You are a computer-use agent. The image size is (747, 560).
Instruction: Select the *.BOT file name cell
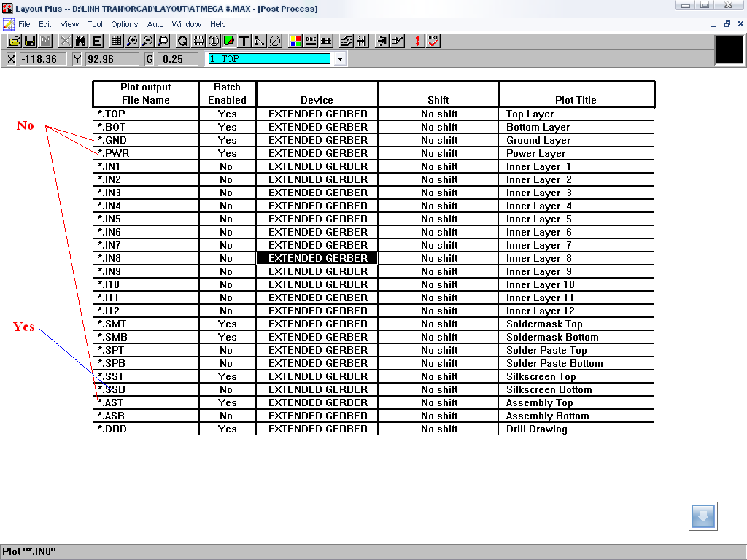pyautogui.click(x=146, y=127)
